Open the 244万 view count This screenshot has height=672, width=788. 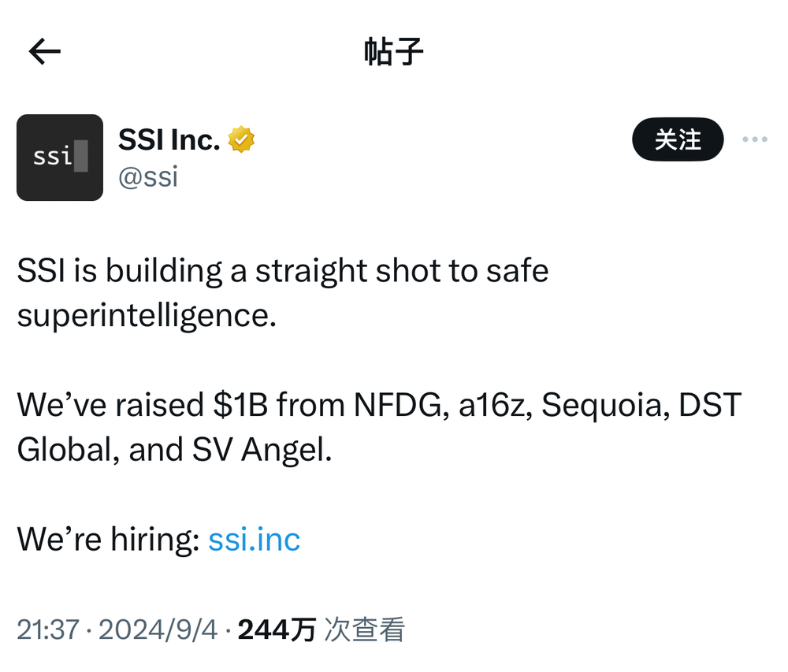pos(277,629)
